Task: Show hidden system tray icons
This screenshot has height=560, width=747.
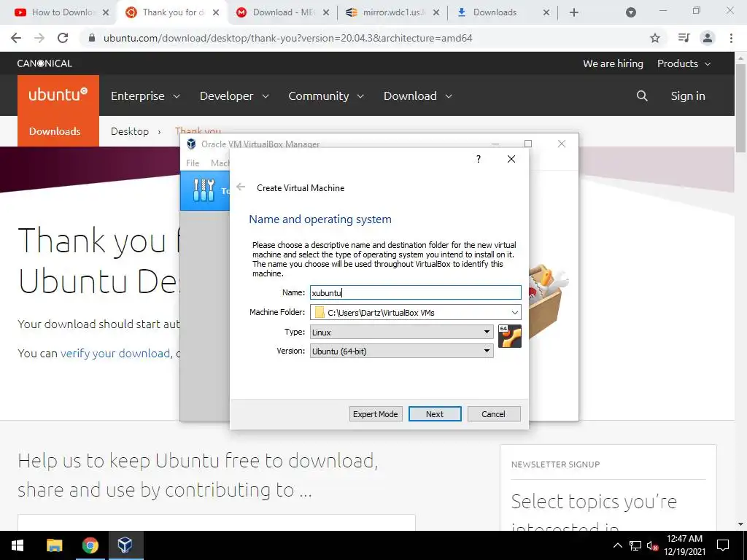Action: click(x=617, y=545)
